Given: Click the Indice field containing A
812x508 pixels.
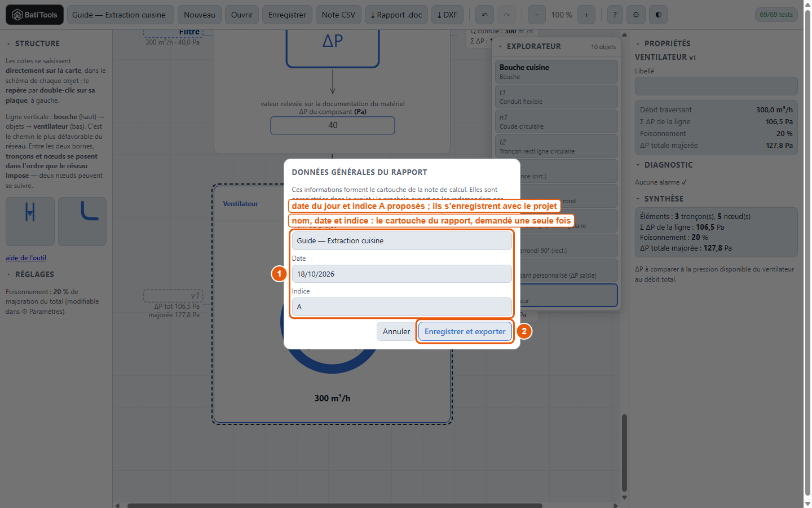Looking at the screenshot, I should pos(402,307).
